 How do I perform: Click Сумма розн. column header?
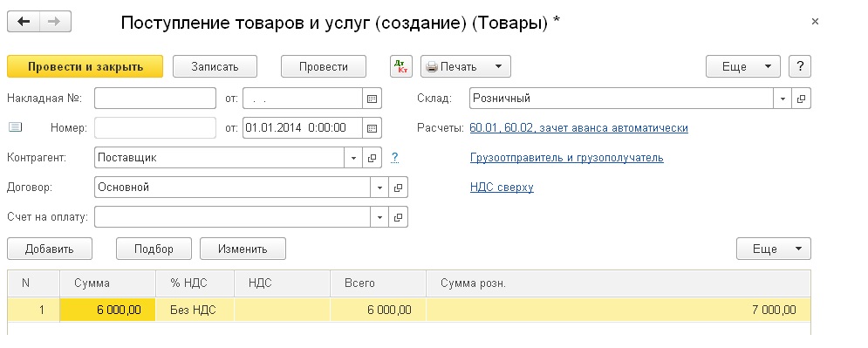click(619, 283)
